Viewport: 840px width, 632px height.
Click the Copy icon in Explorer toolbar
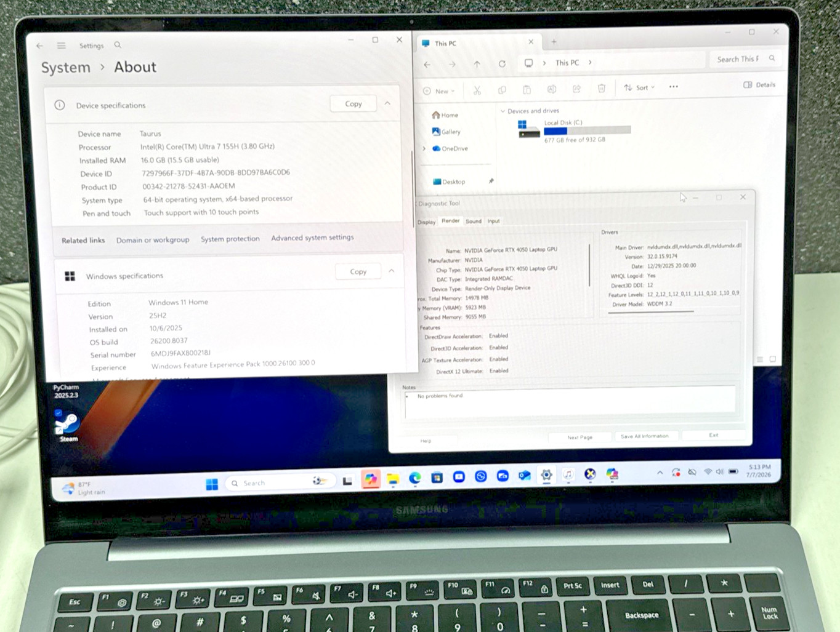click(502, 90)
